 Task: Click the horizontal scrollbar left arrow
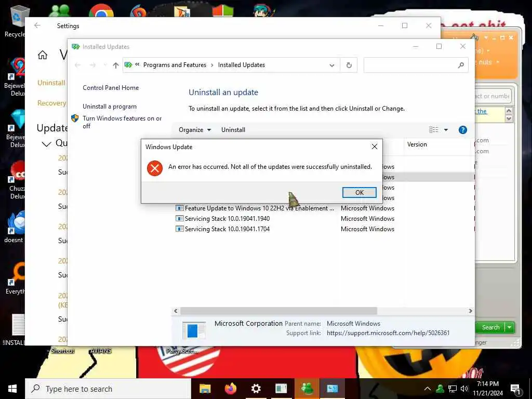[176, 311]
